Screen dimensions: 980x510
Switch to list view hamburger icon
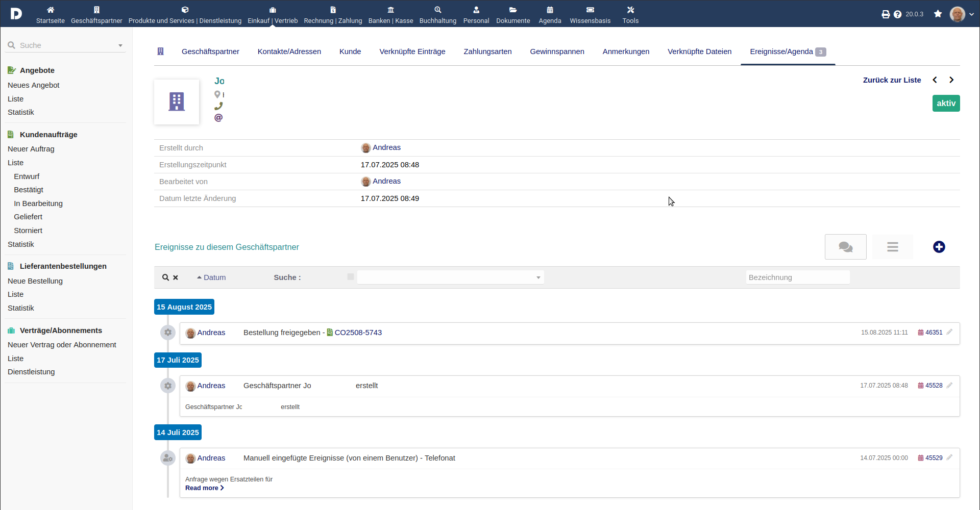pyautogui.click(x=892, y=247)
